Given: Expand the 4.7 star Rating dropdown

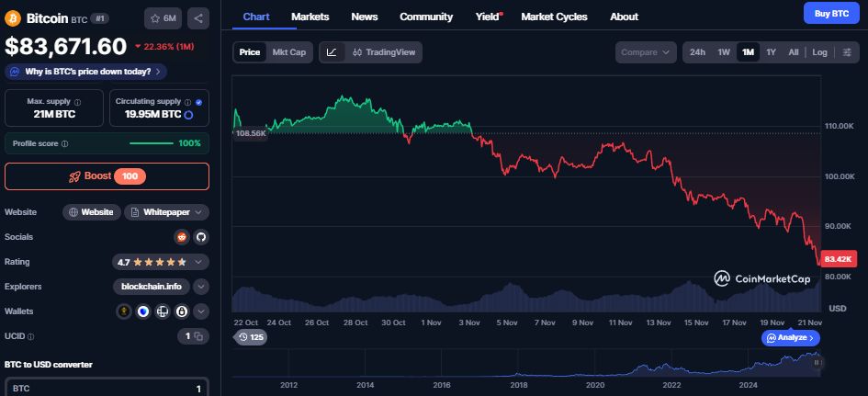Looking at the screenshot, I should [x=161, y=262].
